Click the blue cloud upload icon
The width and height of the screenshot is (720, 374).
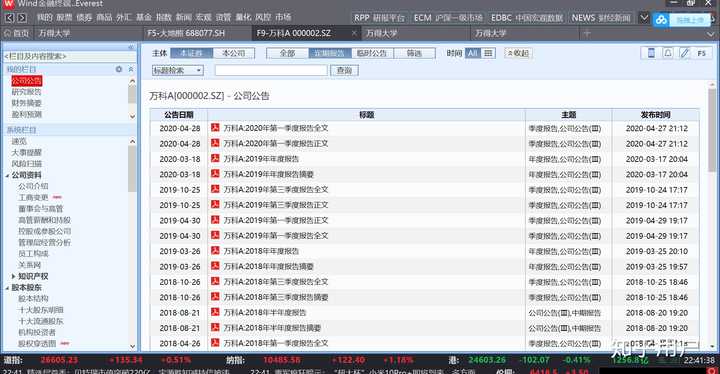(x=661, y=20)
